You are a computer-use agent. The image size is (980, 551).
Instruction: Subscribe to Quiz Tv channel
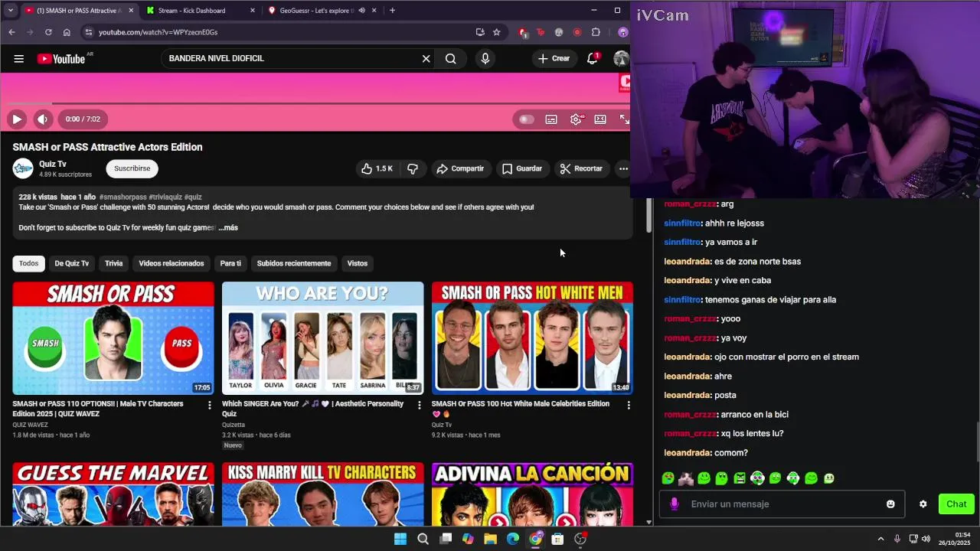(x=132, y=168)
